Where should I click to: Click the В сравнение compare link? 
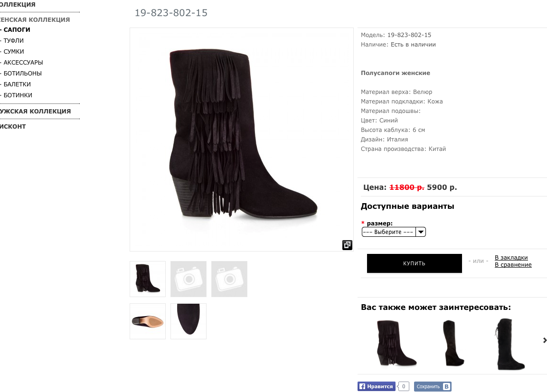[x=513, y=265]
